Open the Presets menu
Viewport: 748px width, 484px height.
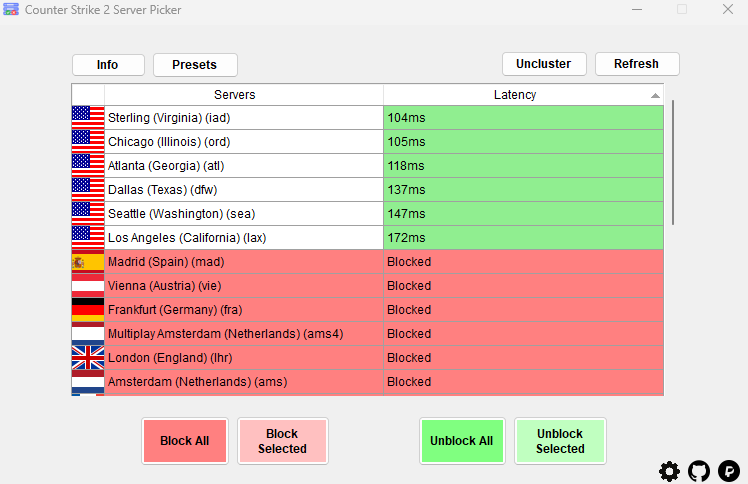click(x=195, y=65)
